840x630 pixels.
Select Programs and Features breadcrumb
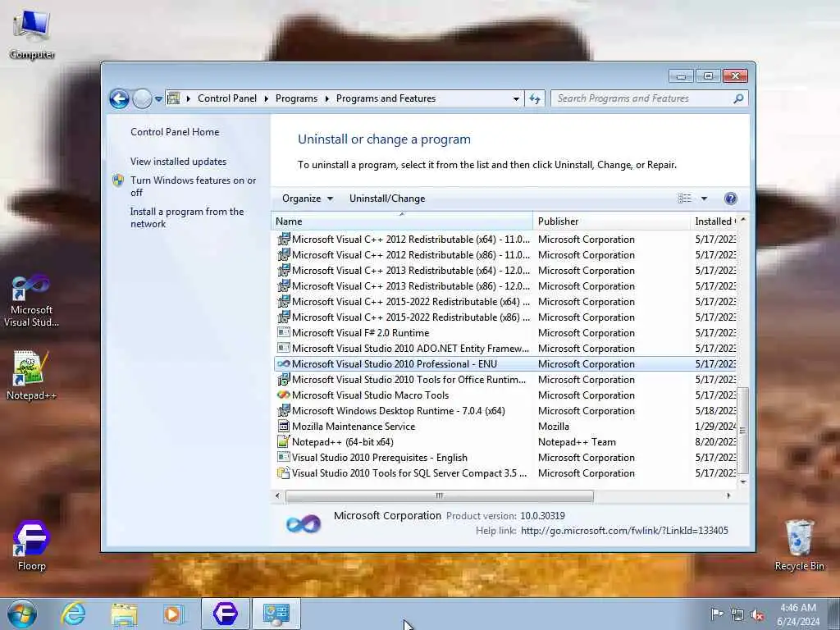386,98
